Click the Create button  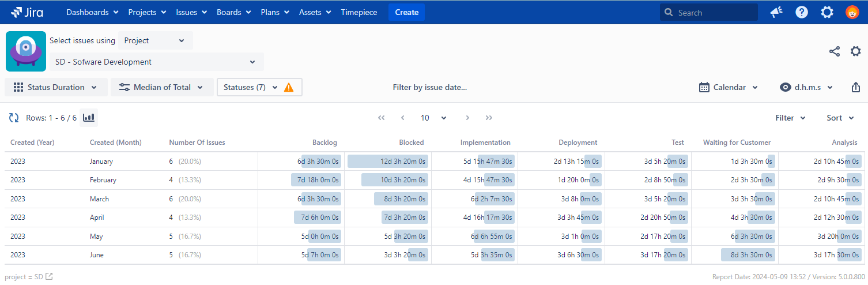pyautogui.click(x=406, y=12)
